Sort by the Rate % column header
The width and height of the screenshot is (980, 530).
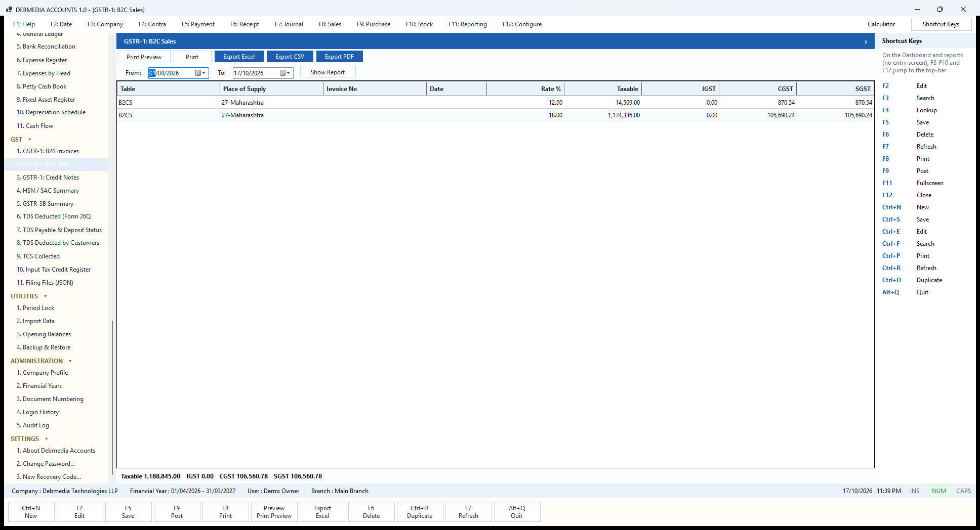[x=525, y=89]
